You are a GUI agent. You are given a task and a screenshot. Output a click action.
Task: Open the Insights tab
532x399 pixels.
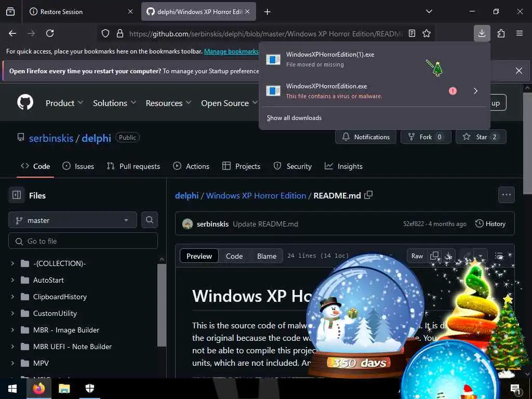coord(344,166)
